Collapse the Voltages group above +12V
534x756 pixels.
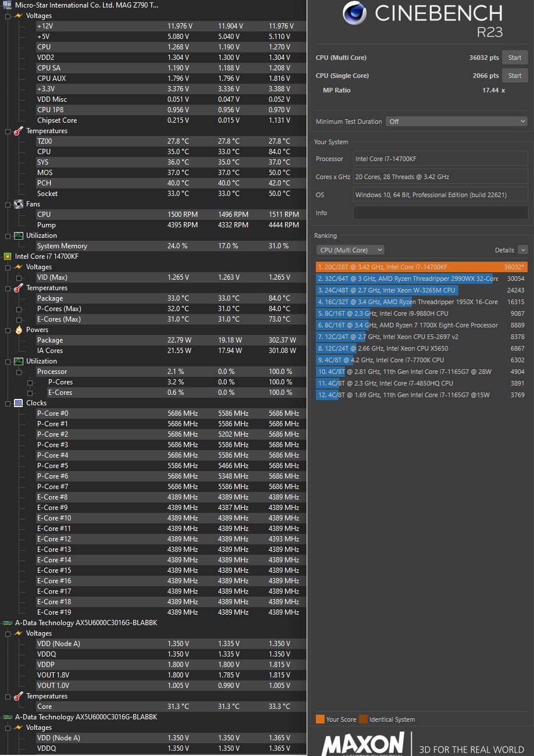pyautogui.click(x=8, y=16)
